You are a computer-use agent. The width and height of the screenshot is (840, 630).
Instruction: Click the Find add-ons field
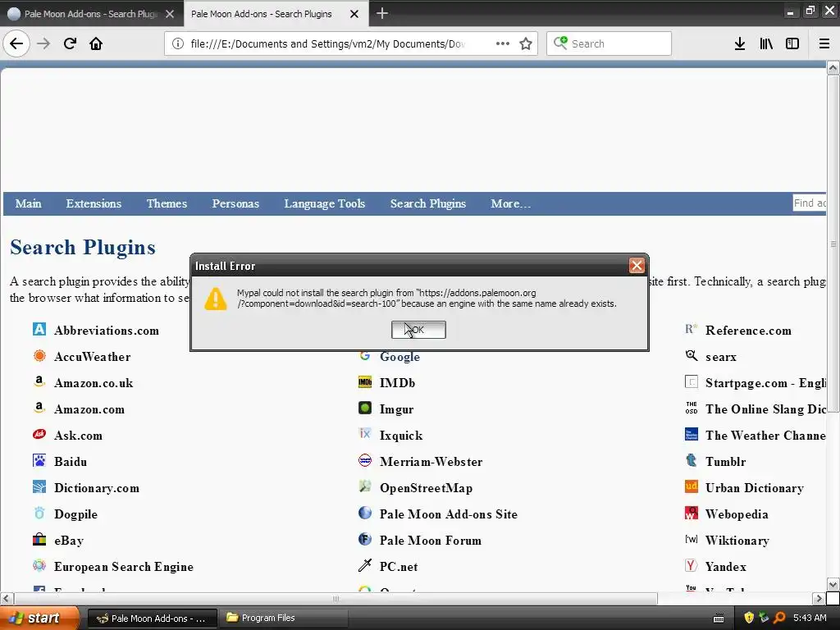[x=809, y=203]
